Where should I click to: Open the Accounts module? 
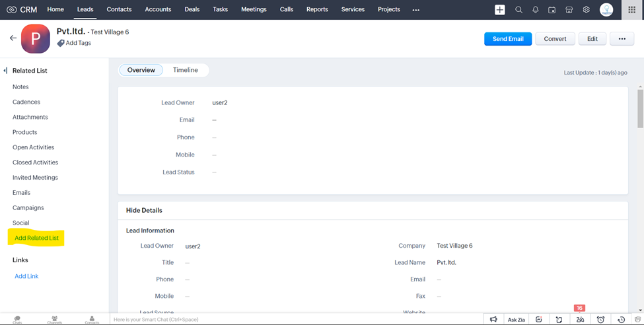[x=158, y=9]
